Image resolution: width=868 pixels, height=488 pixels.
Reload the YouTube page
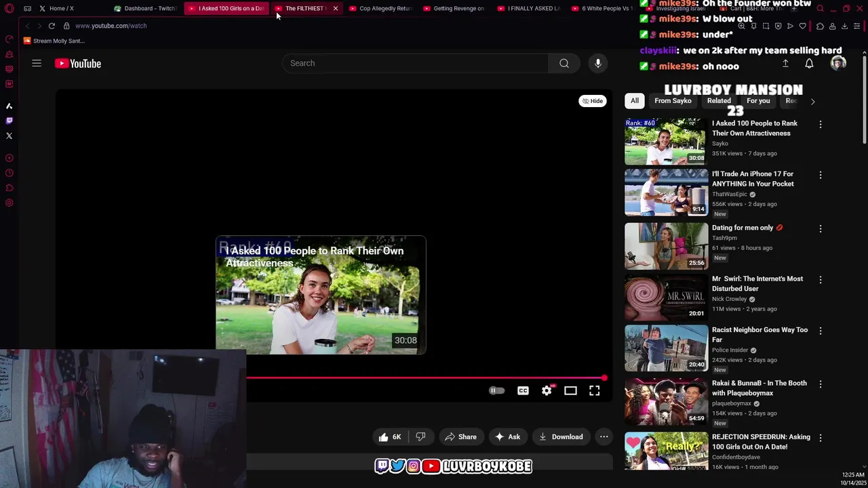[52, 26]
